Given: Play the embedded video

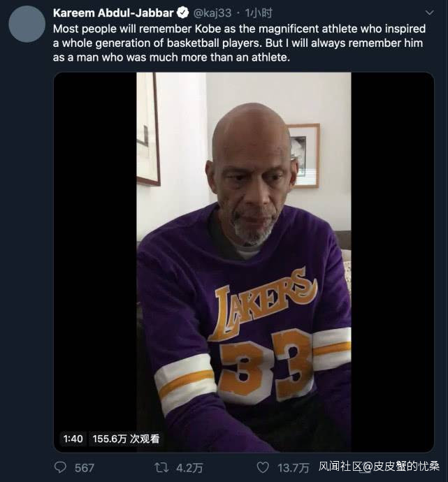Looking at the screenshot, I should [x=243, y=262].
